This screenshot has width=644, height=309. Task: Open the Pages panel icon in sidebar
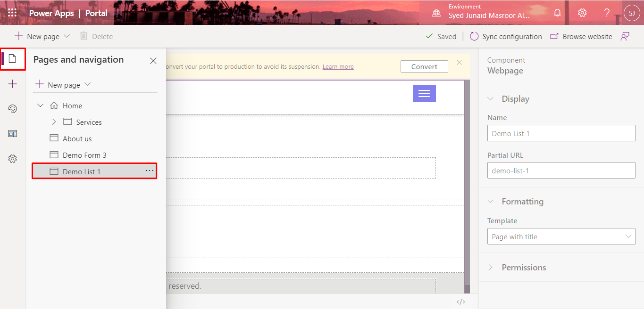[x=12, y=59]
